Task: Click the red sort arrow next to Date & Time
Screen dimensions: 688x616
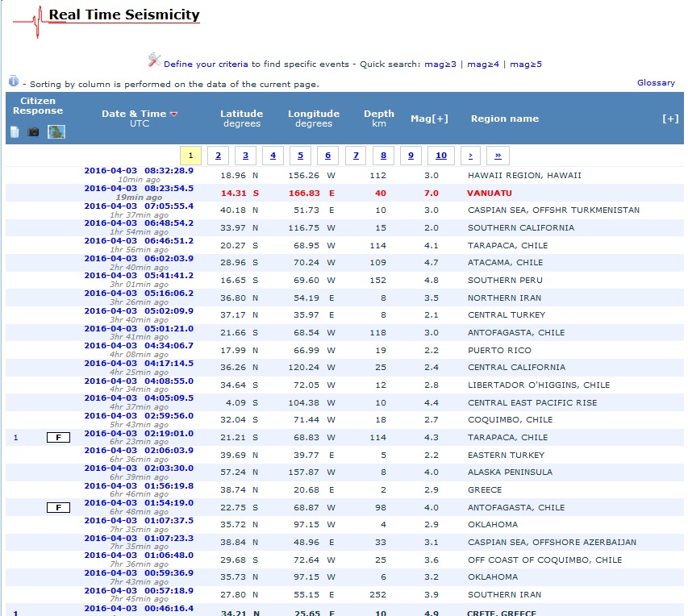Action: (x=173, y=114)
